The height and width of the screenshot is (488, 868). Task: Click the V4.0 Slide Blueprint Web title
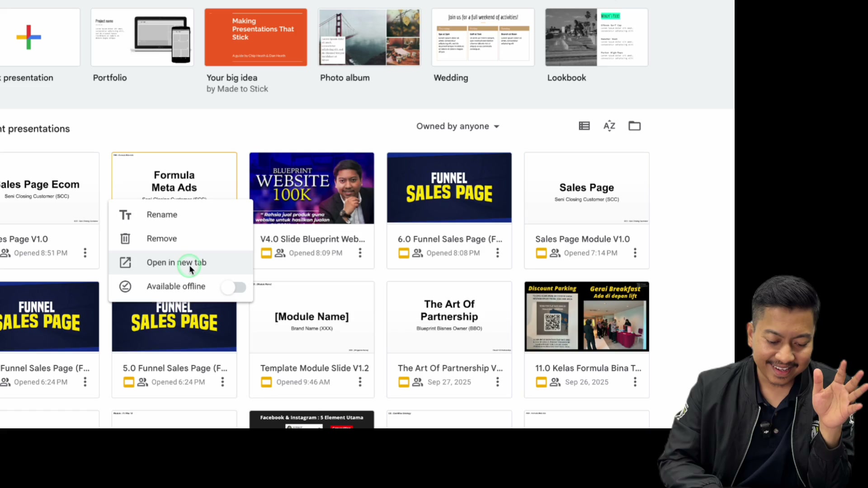[312, 239]
